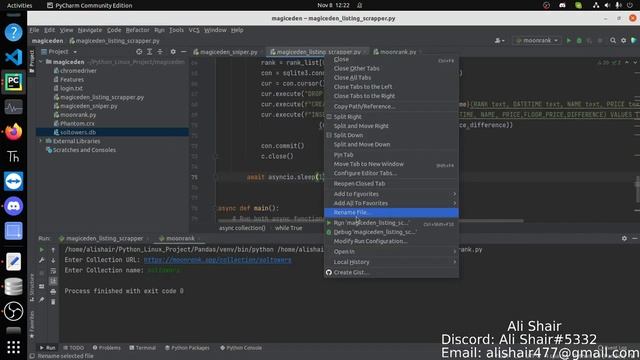Expand the Local History submenu
Viewport: 640px width, 360px height.
[x=391, y=262]
